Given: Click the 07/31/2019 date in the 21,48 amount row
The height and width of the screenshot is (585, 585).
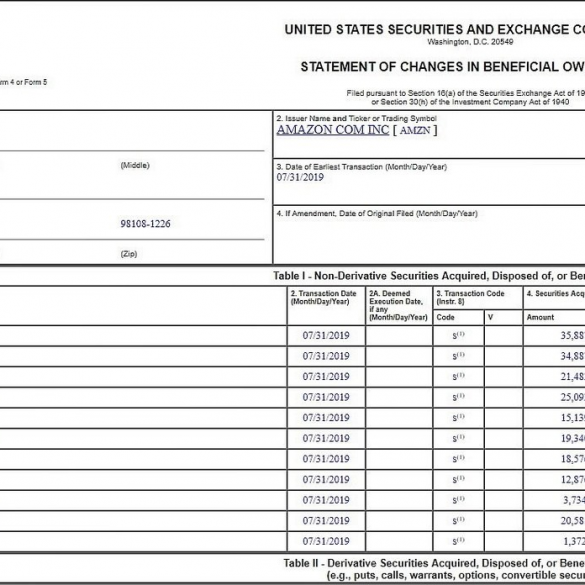Looking at the screenshot, I should 326,376.
